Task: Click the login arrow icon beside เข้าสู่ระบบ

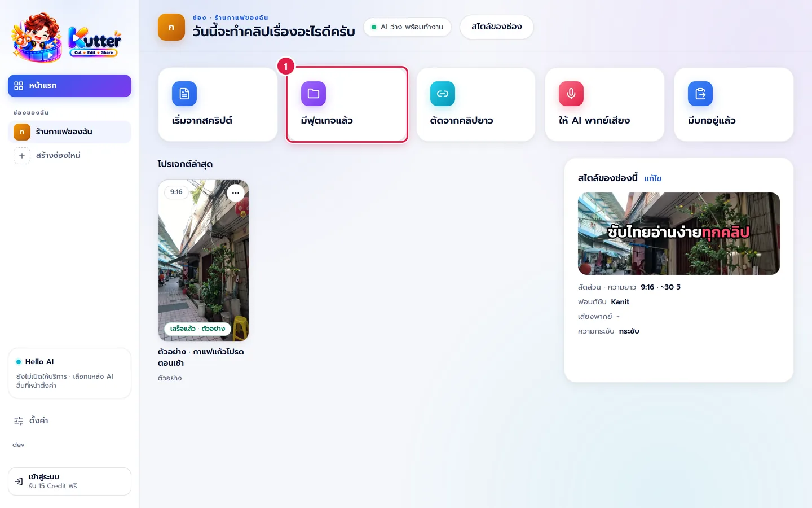Action: 19,481
